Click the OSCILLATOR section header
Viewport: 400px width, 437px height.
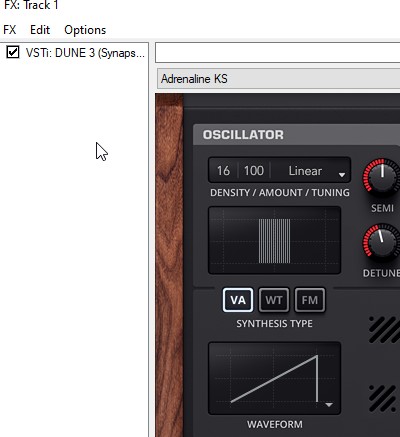[297, 135]
